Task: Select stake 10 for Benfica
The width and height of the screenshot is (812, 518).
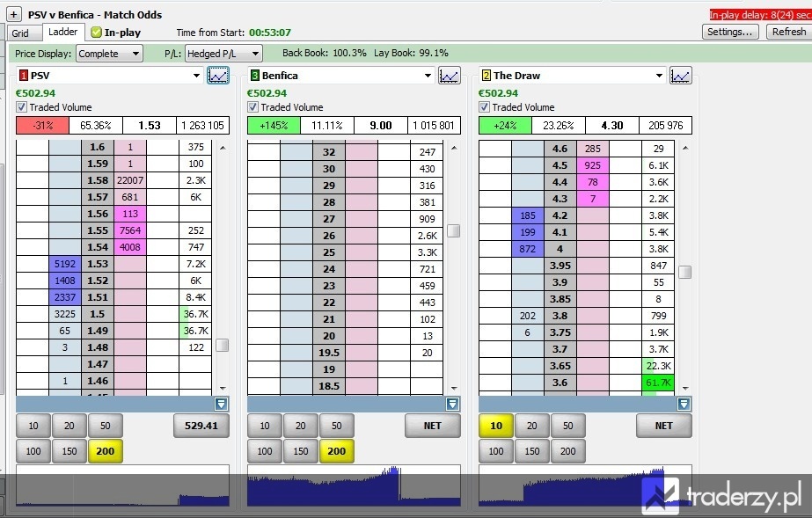Action: click(x=265, y=426)
